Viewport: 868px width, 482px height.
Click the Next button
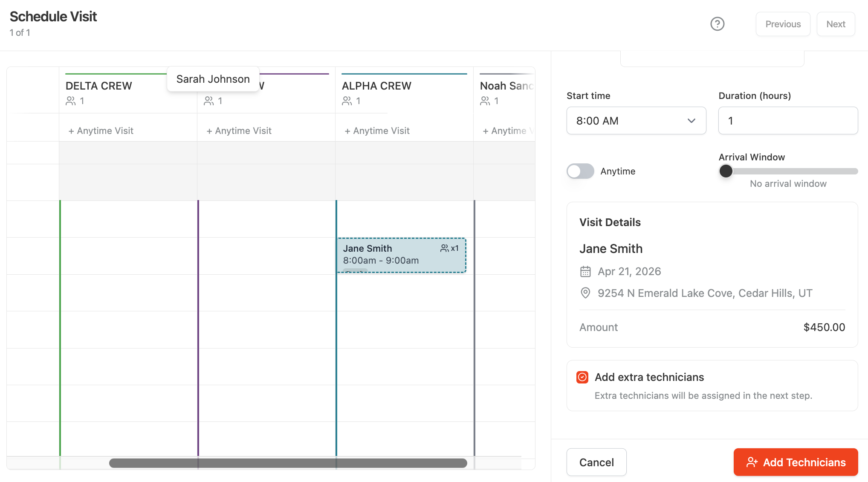tap(836, 24)
